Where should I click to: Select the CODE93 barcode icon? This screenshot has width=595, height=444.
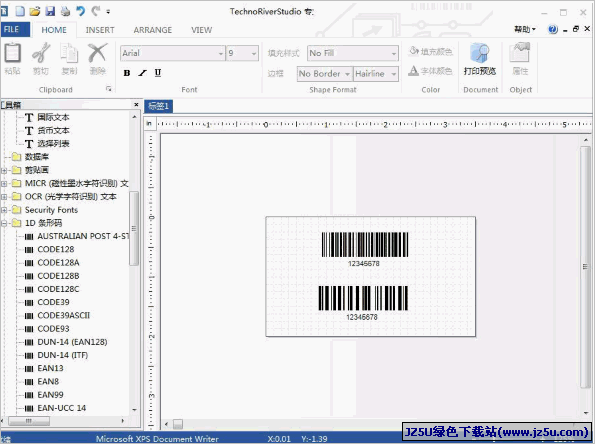pos(29,329)
